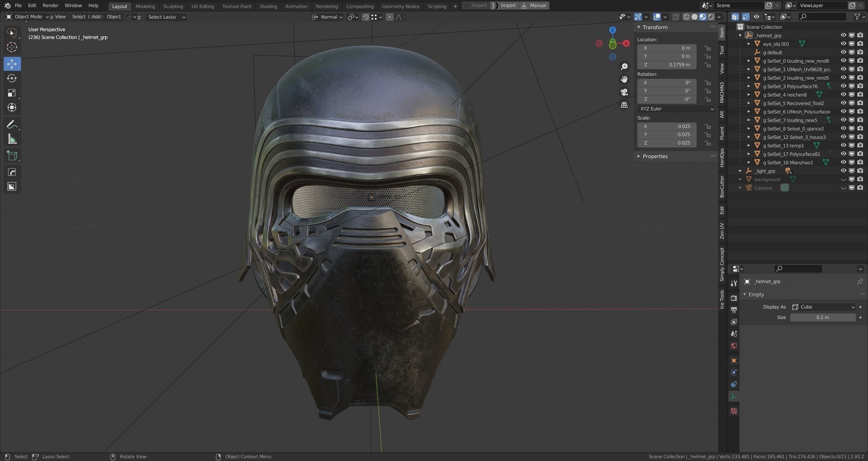Click the Blender logo menu icon
This screenshot has width=868, height=461.
[x=7, y=6]
